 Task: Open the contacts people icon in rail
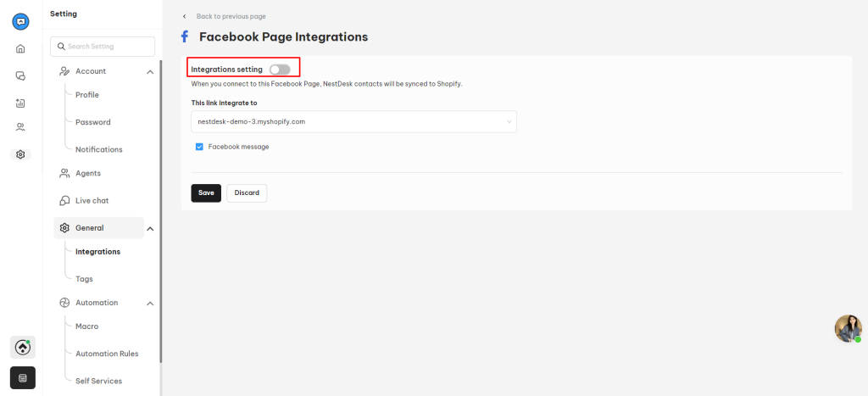(x=20, y=127)
